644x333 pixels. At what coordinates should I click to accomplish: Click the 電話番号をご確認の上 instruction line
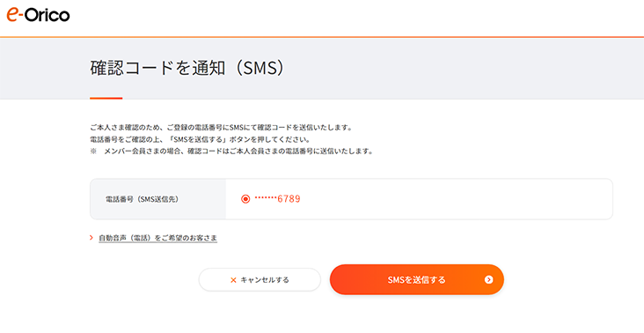tap(200, 140)
